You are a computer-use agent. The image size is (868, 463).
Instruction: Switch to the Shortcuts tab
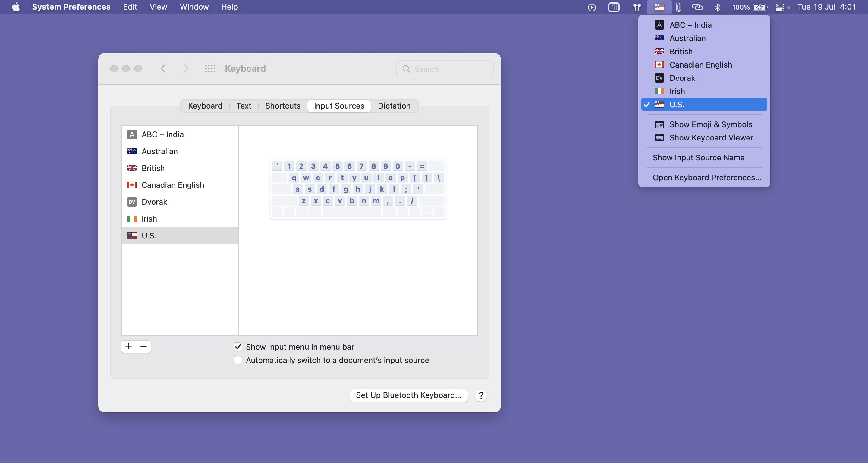[282, 106]
